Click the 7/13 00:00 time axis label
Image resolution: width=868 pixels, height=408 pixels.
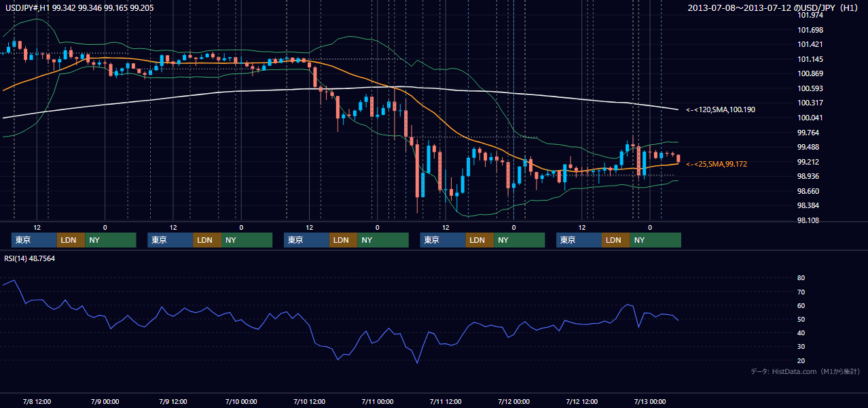click(650, 401)
